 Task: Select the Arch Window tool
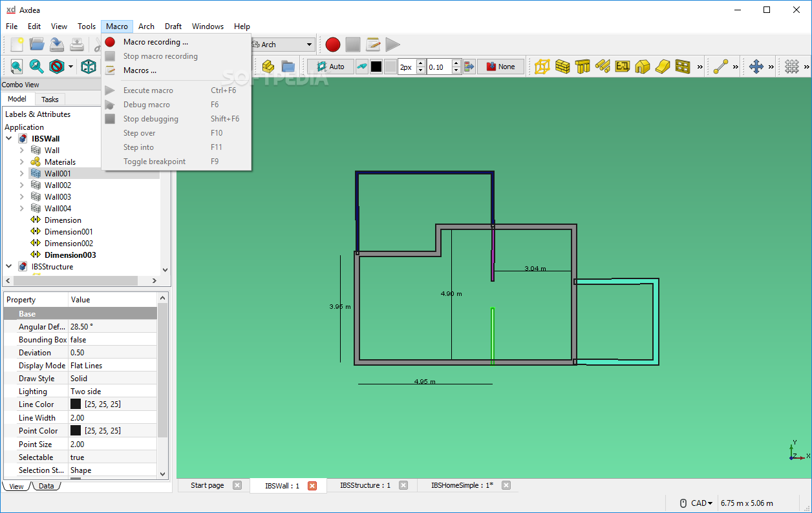(x=683, y=66)
